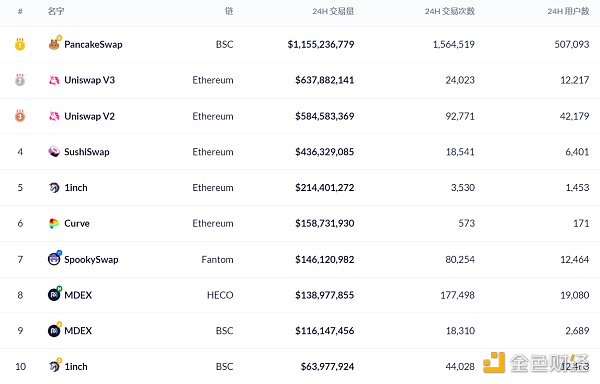Click the Ethereum 1inch logo icon
Screen dimensions: 600x384
click(x=54, y=188)
